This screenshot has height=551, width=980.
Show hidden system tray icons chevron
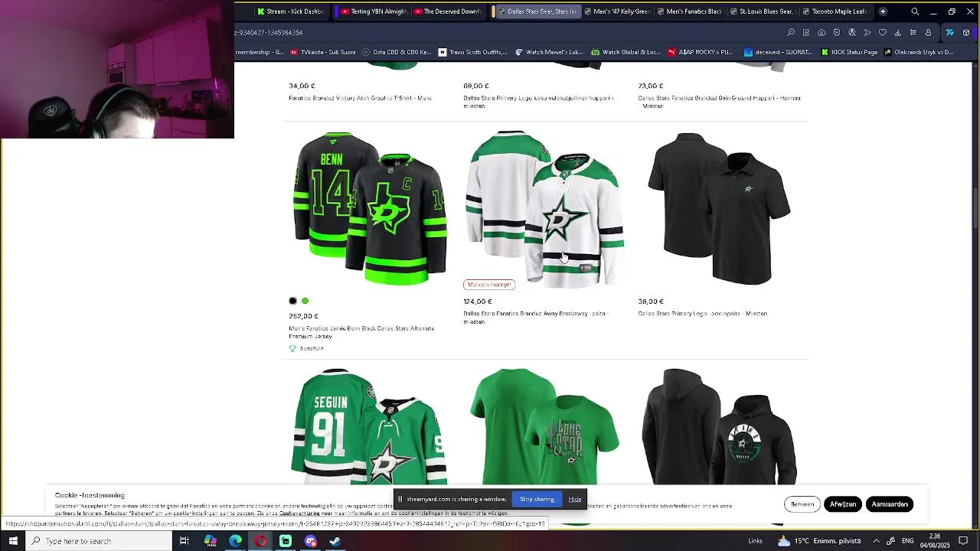click(876, 541)
